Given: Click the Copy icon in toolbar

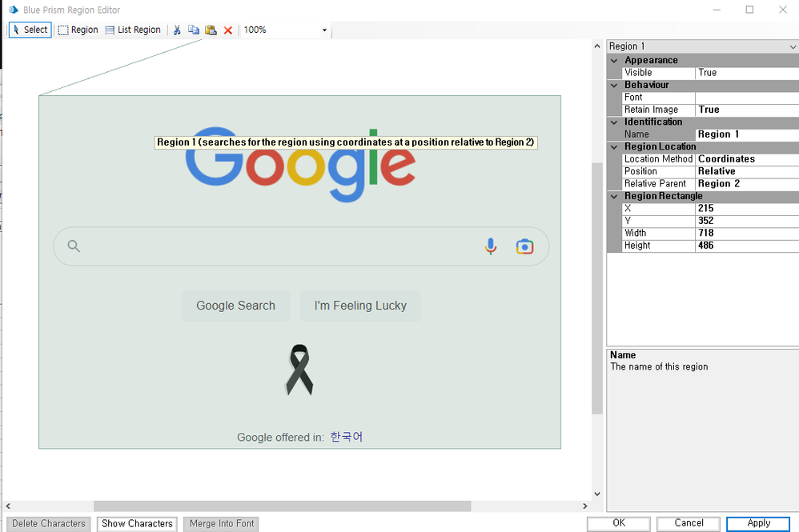Looking at the screenshot, I should point(194,30).
